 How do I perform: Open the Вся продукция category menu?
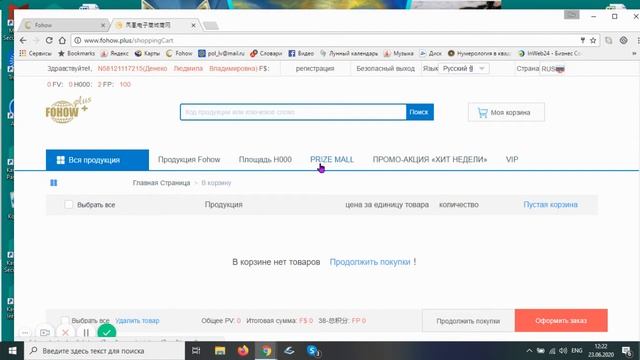(x=97, y=160)
